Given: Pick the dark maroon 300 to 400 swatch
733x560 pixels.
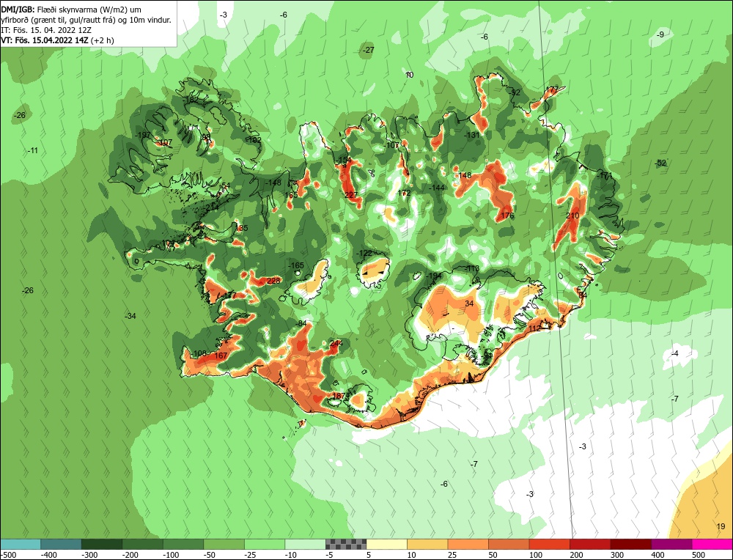Looking at the screenshot, I should pyautogui.click(x=630, y=544).
